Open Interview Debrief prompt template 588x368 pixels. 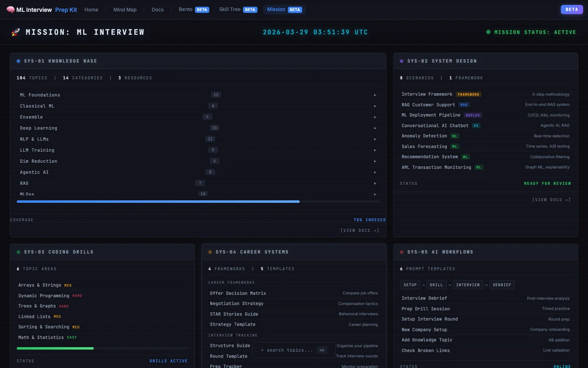click(x=486, y=298)
